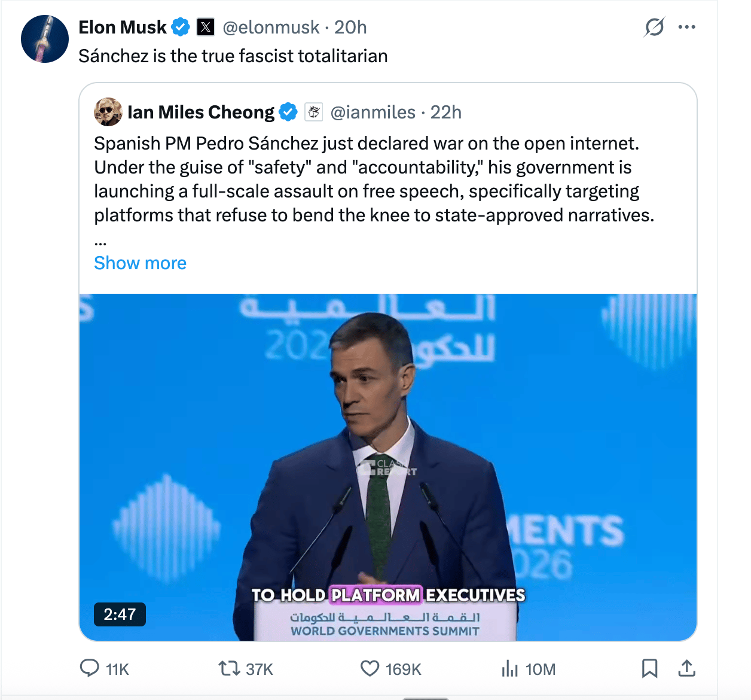Image resolution: width=751 pixels, height=700 pixels.
Task: Click the Grok explain icon
Action: pos(655,27)
